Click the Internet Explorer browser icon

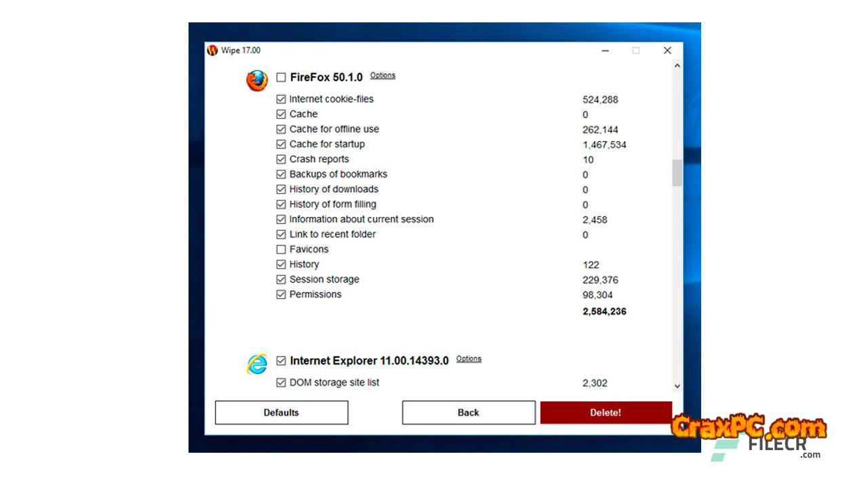(x=257, y=364)
